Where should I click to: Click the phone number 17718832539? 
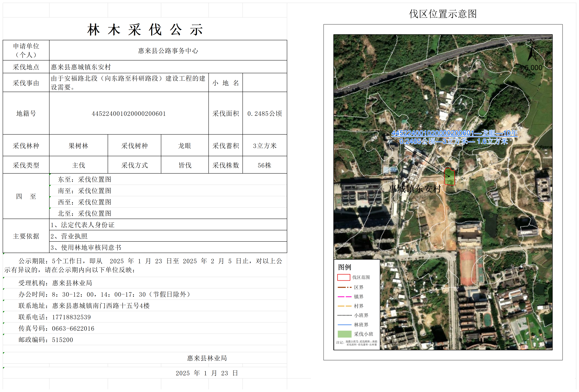tap(71, 317)
